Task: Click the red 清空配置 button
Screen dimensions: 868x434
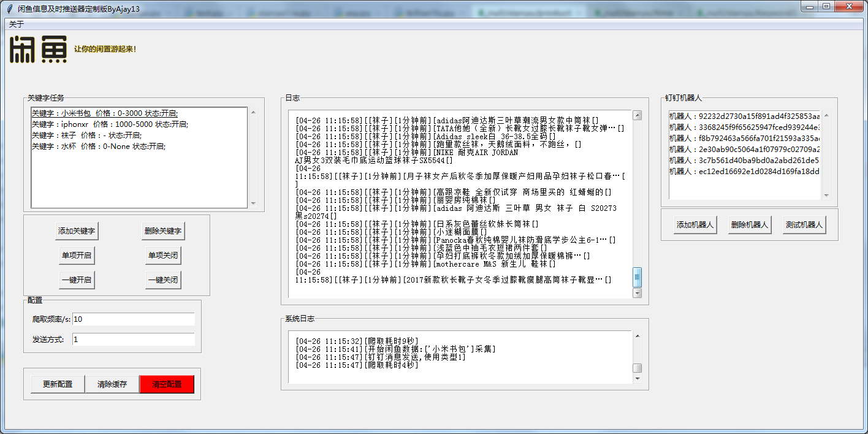Action: [167, 384]
